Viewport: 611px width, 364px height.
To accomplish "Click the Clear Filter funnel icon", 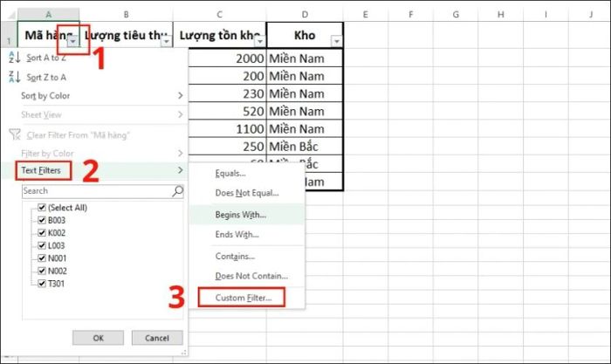I will (x=15, y=134).
